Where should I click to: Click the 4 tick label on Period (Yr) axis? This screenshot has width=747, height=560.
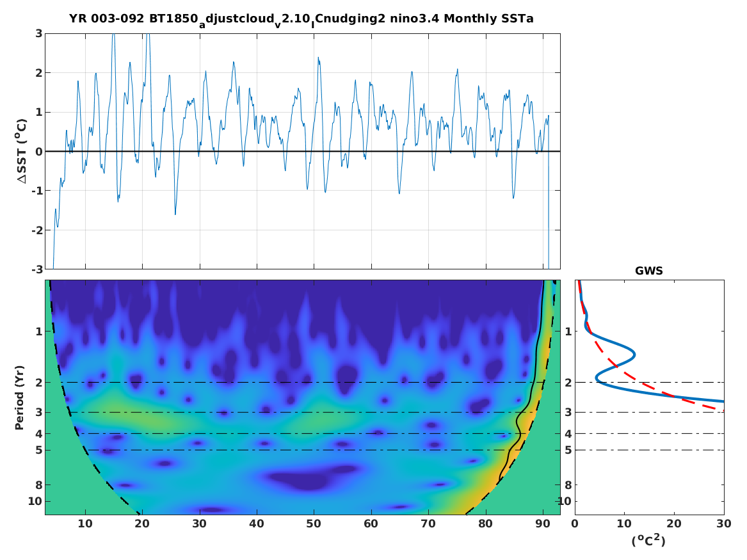[x=39, y=434]
